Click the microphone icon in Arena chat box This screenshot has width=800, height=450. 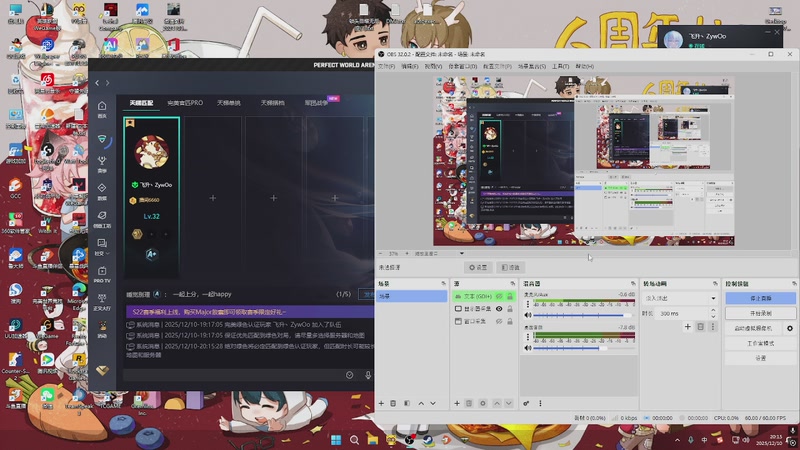click(368, 375)
